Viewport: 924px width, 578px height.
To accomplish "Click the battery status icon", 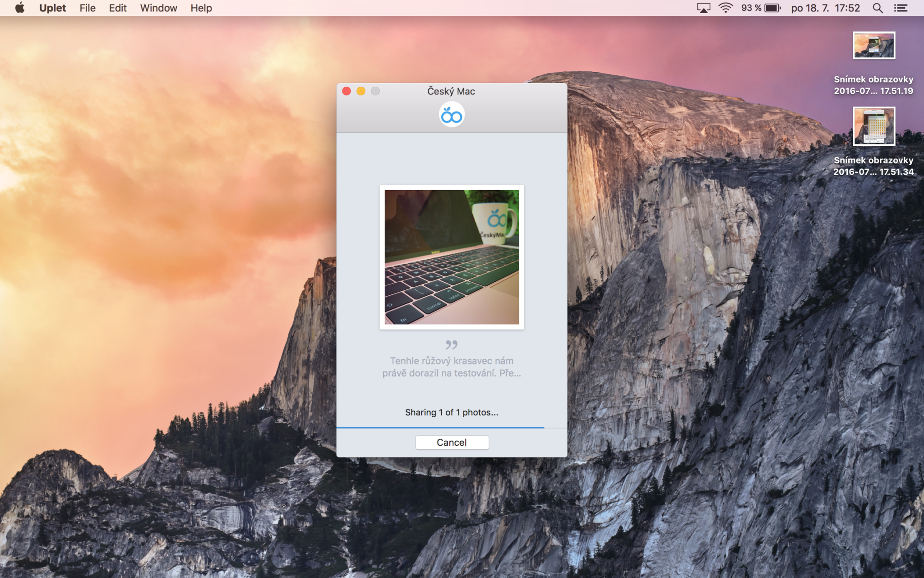I will point(772,8).
